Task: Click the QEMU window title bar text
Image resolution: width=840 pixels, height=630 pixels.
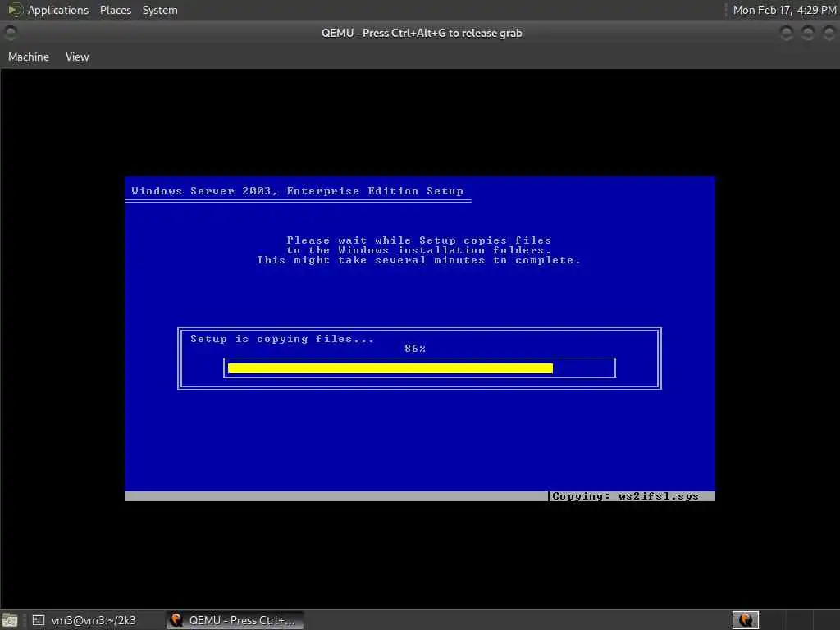Action: pyautogui.click(x=422, y=33)
